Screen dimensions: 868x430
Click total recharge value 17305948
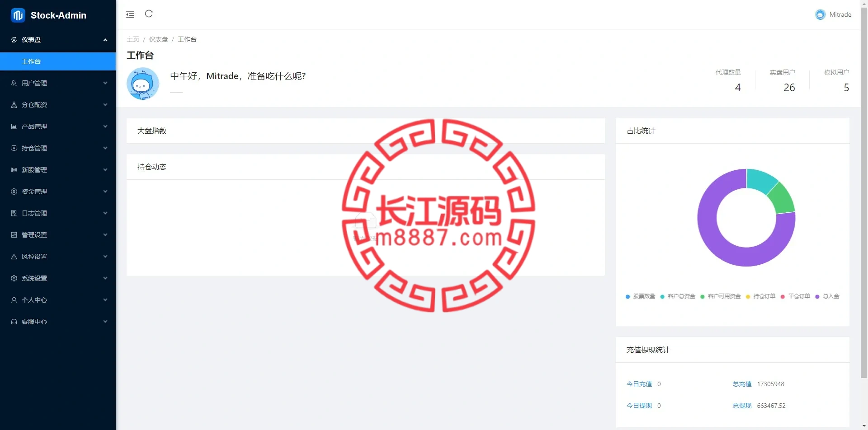click(x=771, y=384)
